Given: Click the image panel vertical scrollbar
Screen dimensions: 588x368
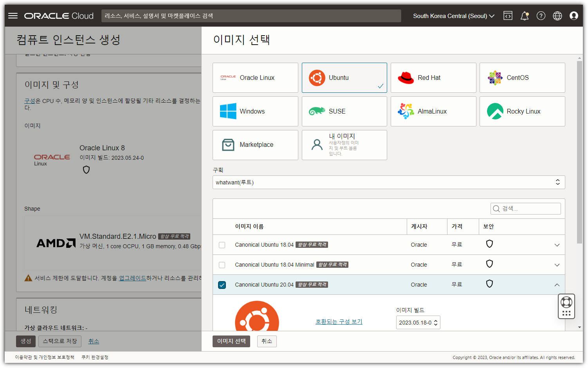Looking at the screenshot, I should point(580,152).
